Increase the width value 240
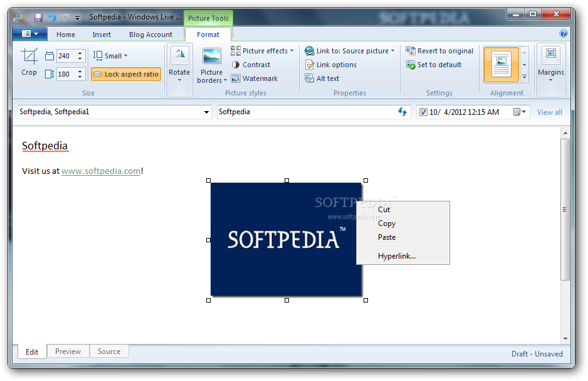Screen dimensions: 588x381 coord(80,53)
